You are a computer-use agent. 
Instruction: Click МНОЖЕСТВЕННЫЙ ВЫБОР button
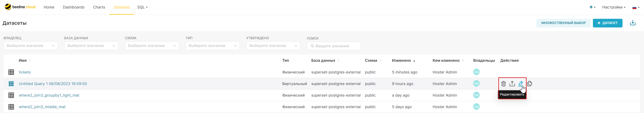pos(563,23)
